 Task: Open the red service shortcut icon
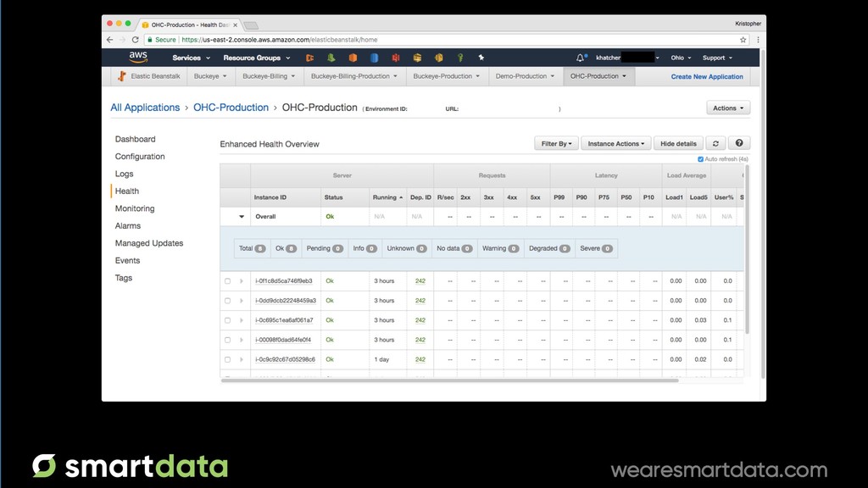pyautogui.click(x=396, y=58)
